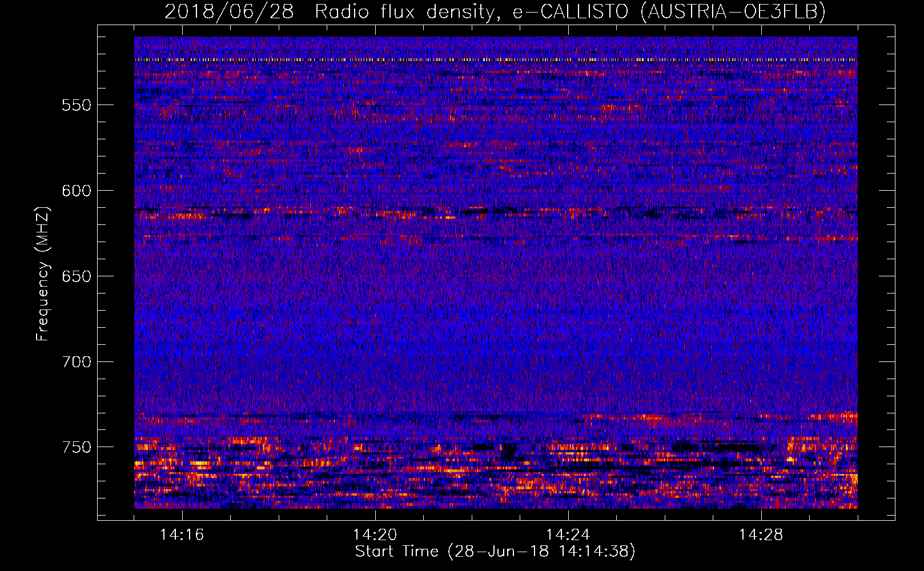Click the 'Frequency (MHZ)' axis label
Image resolution: width=924 pixels, height=571 pixels.
(42, 274)
